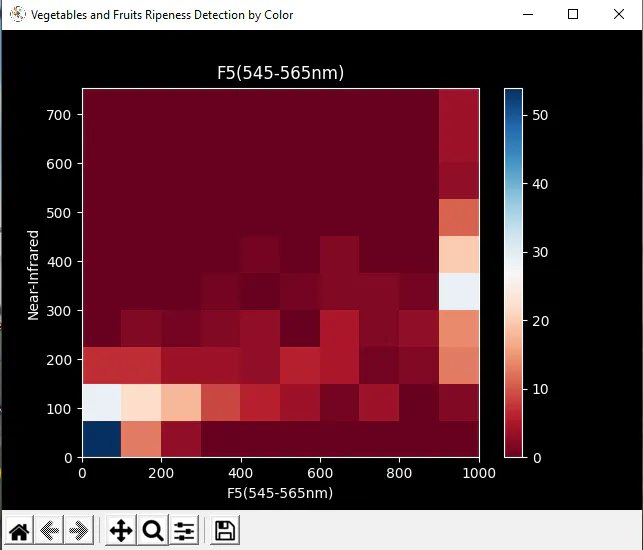Save the figure with floppy icon
This screenshot has width=643, height=550.
point(225,531)
